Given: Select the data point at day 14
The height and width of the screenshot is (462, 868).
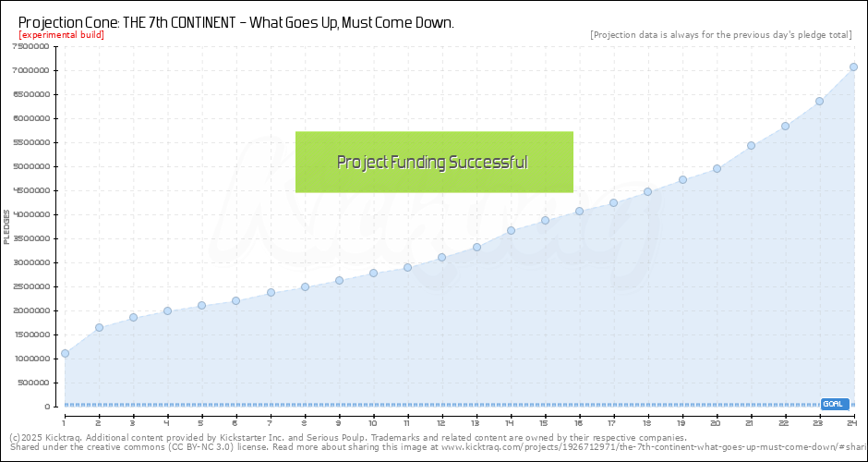Looking at the screenshot, I should (x=511, y=230).
